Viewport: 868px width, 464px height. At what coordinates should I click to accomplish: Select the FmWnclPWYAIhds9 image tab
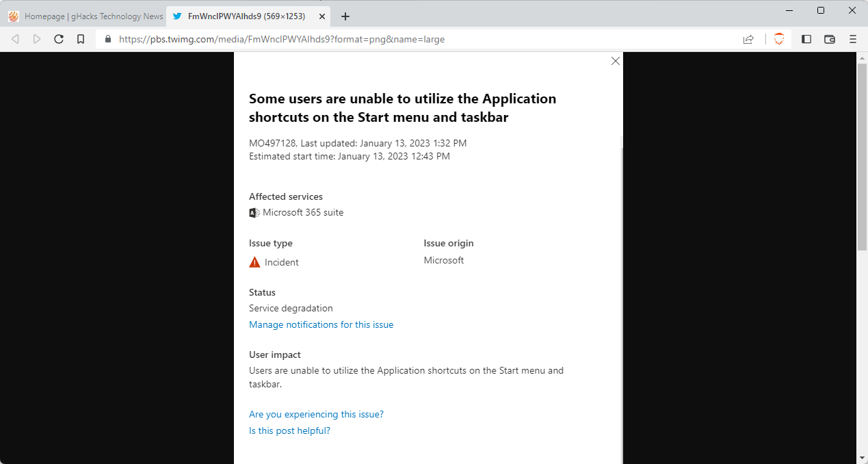[x=248, y=16]
